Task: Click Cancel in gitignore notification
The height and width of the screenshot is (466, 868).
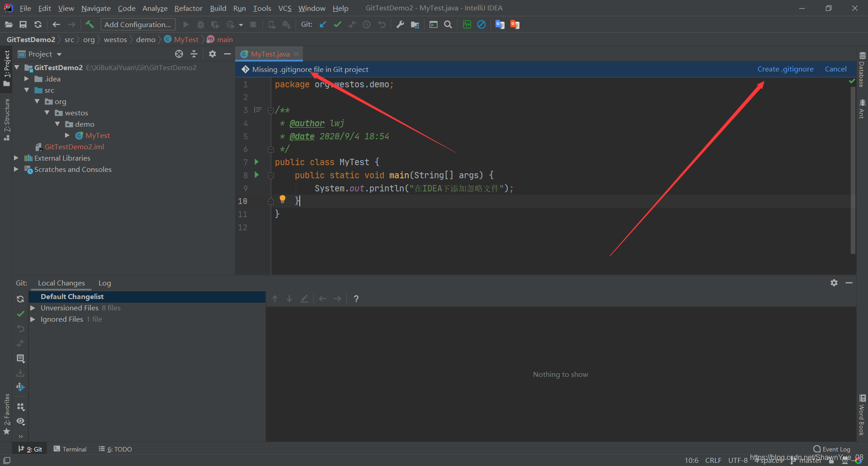Action: 835,69
